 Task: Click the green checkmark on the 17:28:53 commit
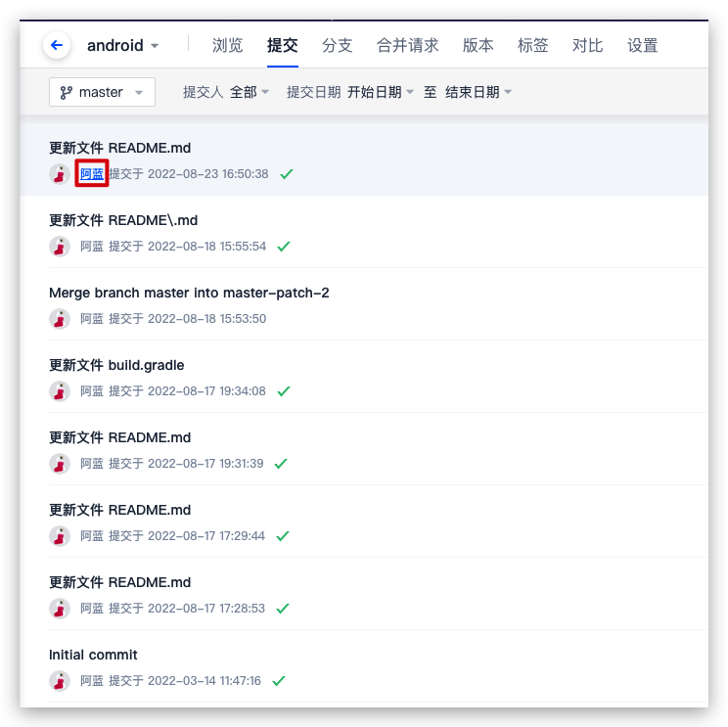click(282, 609)
